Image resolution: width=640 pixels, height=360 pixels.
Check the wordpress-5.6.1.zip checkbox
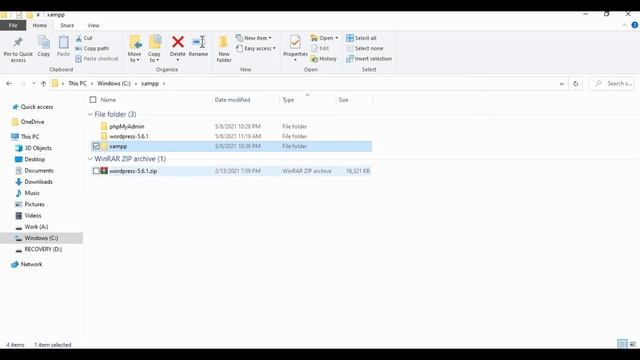click(x=96, y=171)
